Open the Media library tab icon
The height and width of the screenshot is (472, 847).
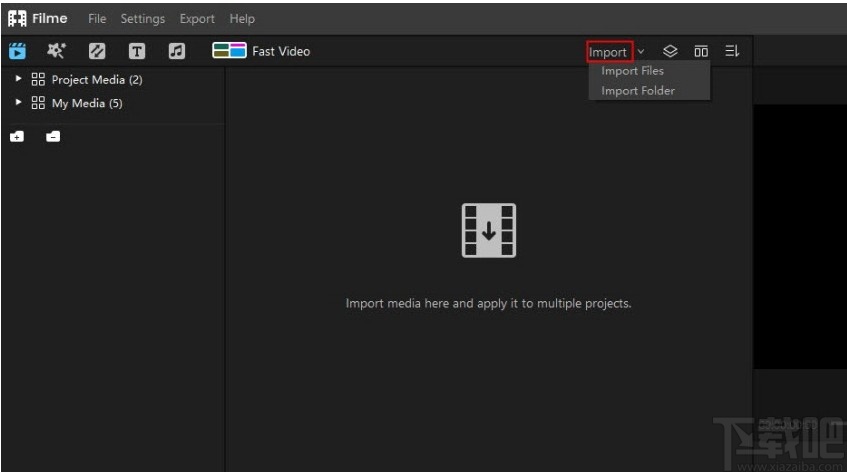coord(17,51)
